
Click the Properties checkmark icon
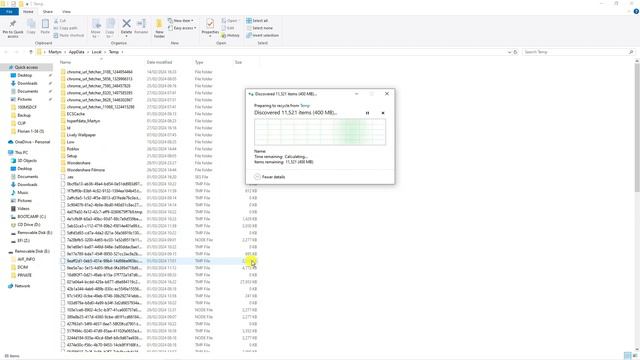210,24
